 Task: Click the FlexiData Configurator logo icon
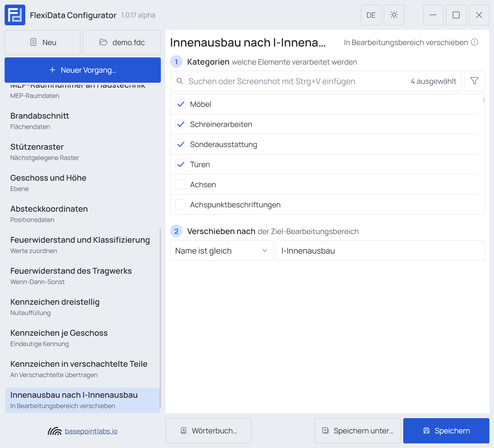pos(15,15)
